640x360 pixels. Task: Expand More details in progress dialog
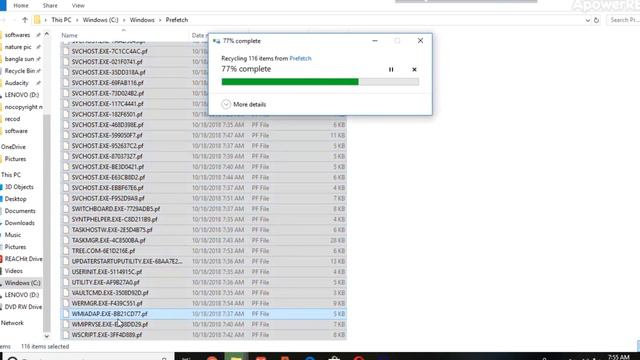tap(244, 104)
